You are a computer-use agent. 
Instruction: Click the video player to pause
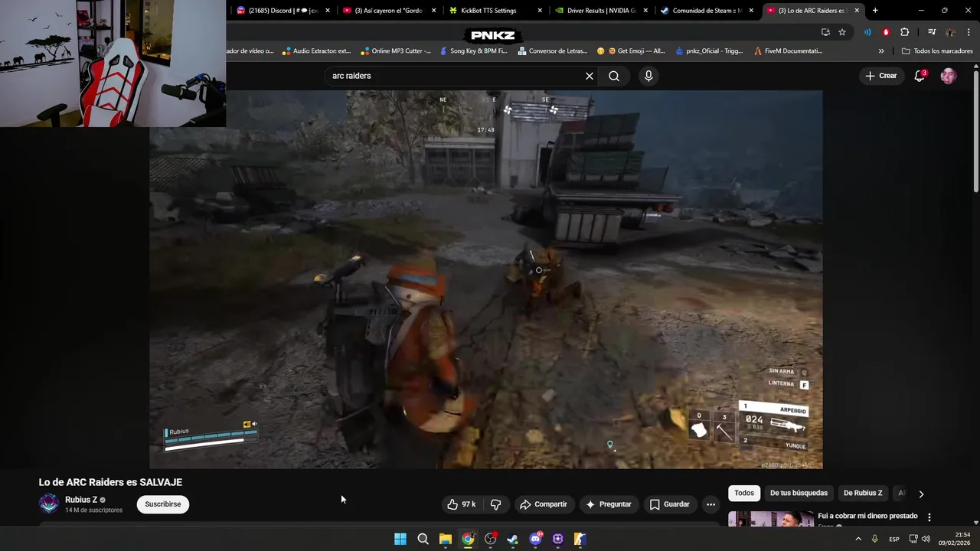point(486,279)
